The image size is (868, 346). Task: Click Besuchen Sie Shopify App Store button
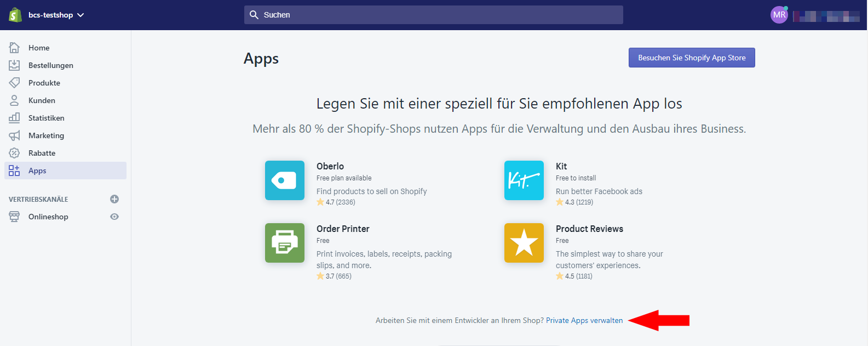coord(692,58)
